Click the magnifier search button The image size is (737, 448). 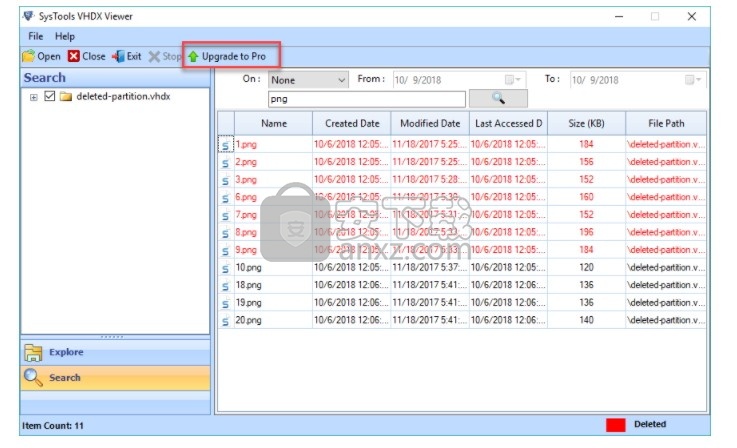click(x=498, y=99)
